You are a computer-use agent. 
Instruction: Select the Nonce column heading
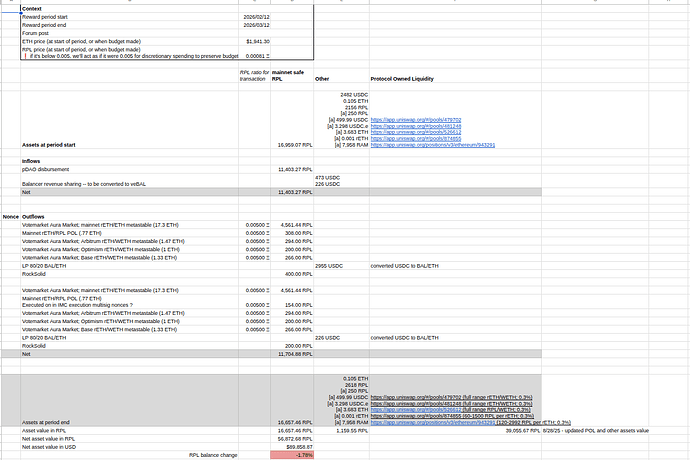pyautogui.click(x=11, y=217)
